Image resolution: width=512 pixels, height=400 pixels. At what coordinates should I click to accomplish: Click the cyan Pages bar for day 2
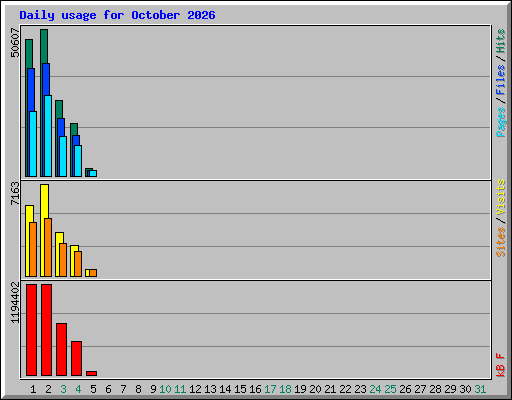[x=48, y=136]
